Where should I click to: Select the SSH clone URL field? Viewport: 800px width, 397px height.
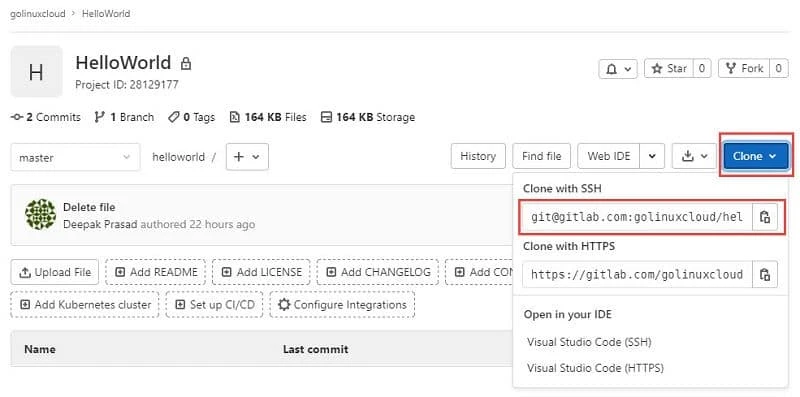637,217
